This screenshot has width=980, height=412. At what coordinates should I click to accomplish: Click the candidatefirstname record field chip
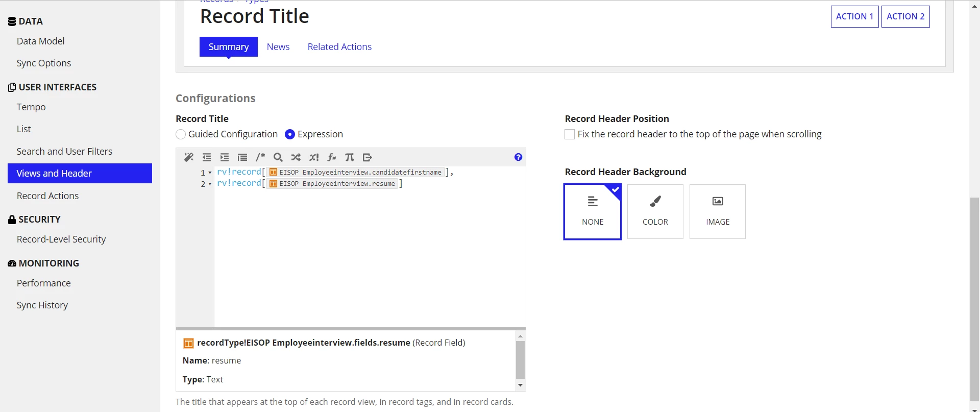[356, 172]
